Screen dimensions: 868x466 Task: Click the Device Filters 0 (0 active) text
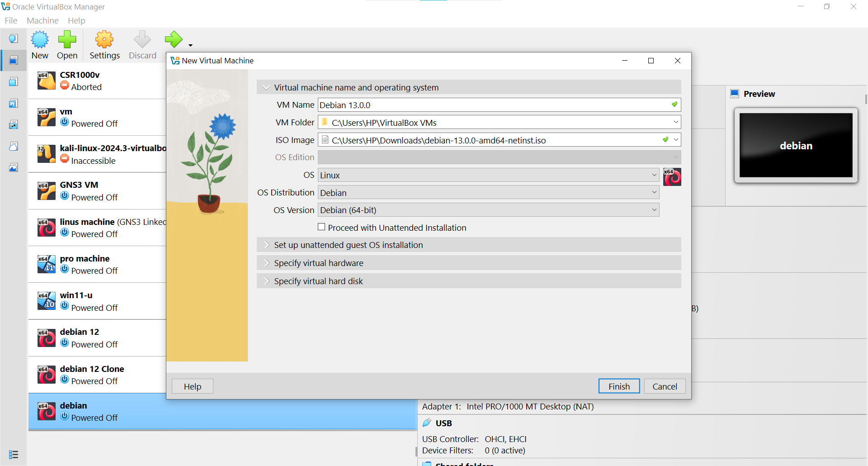[x=473, y=451]
